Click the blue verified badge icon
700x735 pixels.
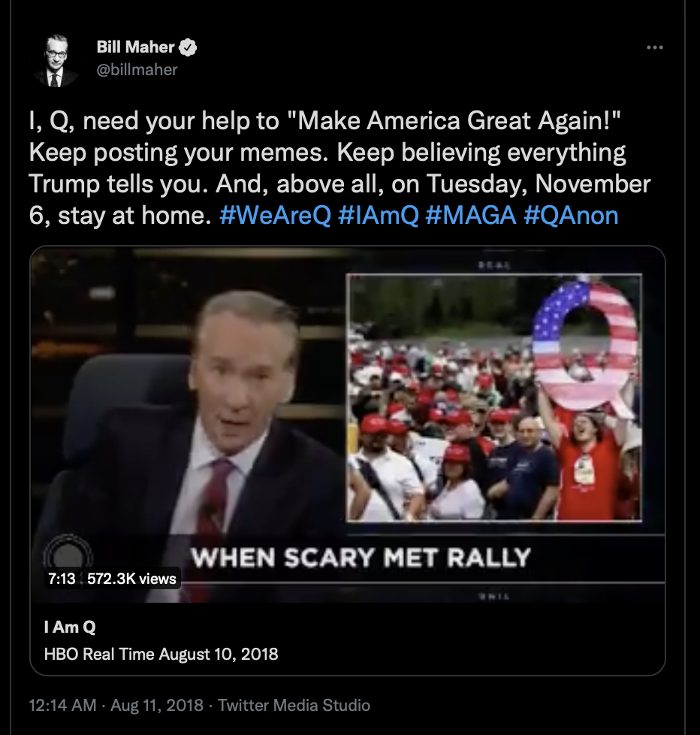188,47
